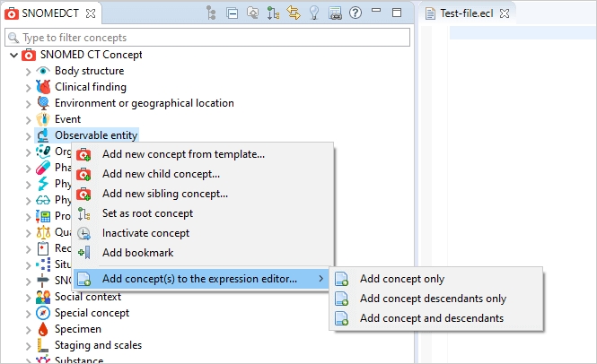Click the Social context people icon
Screen dimensions: 597x364
tap(43, 297)
